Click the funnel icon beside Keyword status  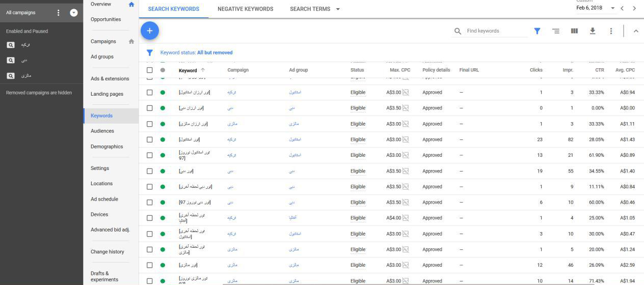tap(150, 52)
